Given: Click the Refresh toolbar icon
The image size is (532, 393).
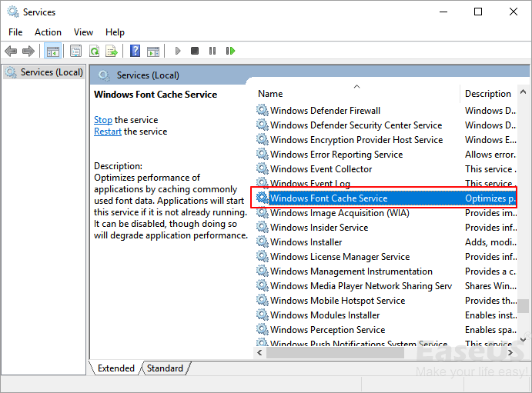Looking at the screenshot, I should coord(94,51).
